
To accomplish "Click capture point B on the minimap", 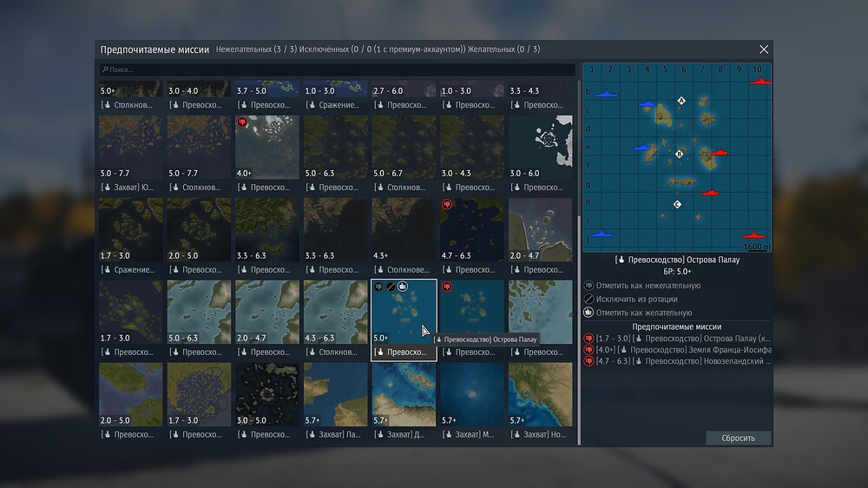I will [x=680, y=154].
